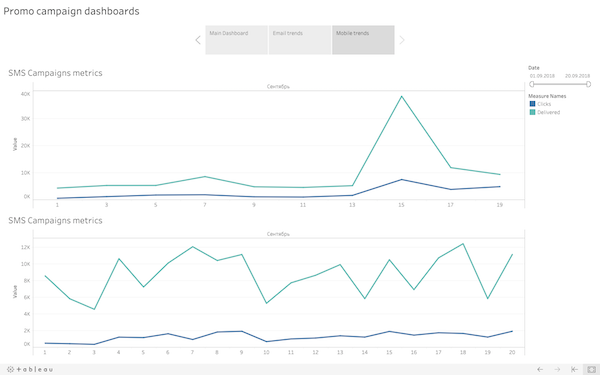Click the 2K y-axis label
Image resolution: width=600 pixels, height=375 pixels.
(26, 331)
